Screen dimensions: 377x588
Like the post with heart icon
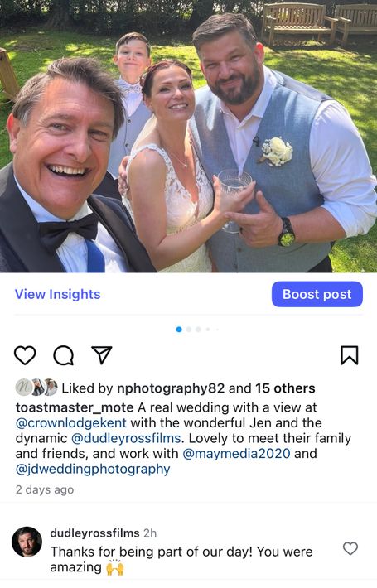point(25,355)
